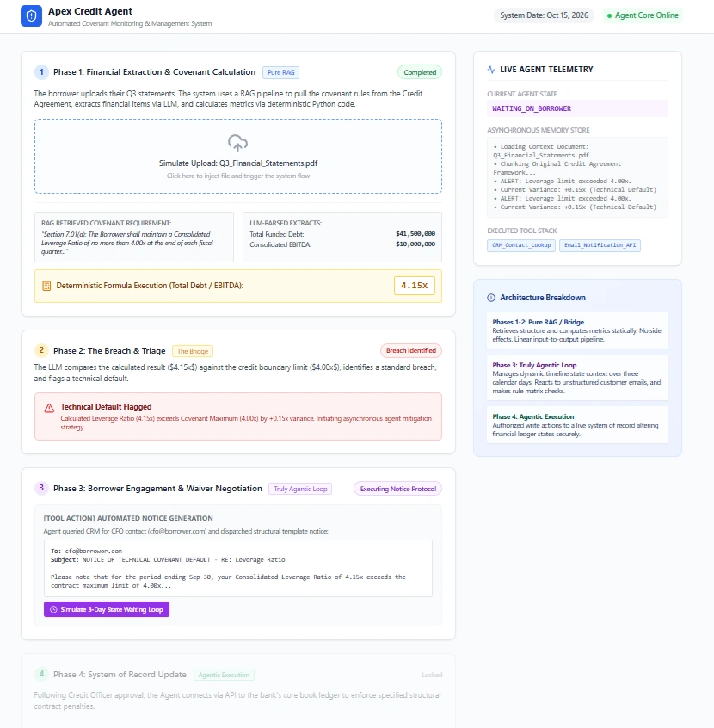This screenshot has height=728, width=714.
Task: Click the Phase 4: System of Record Update title
Action: [120, 674]
